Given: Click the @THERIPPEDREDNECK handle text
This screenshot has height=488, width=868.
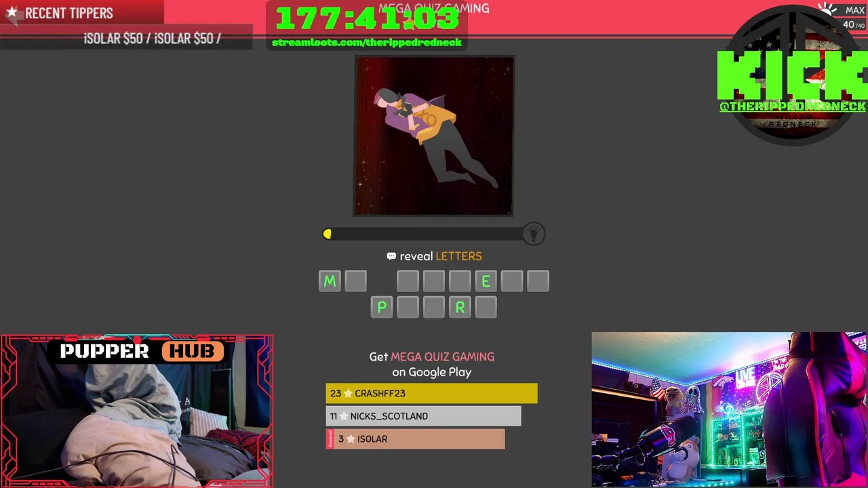Looking at the screenshot, I should pos(793,106).
